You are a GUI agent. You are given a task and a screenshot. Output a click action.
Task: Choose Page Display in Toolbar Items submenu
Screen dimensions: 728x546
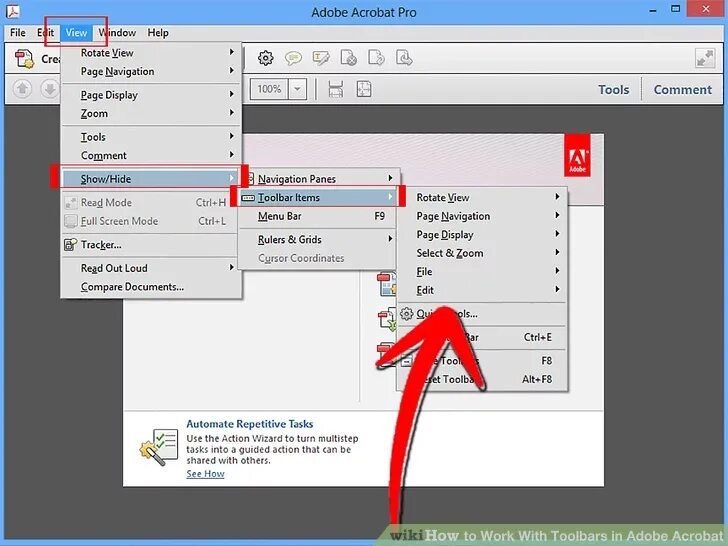click(x=482, y=234)
